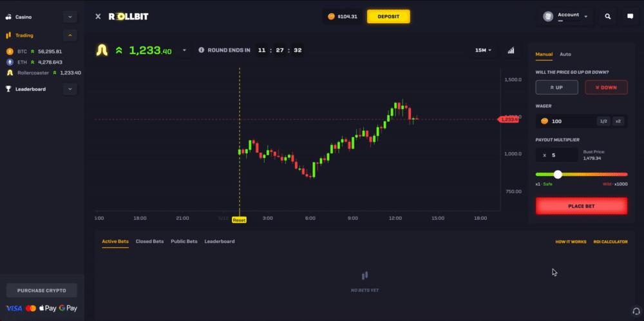This screenshot has height=321, width=644.
Task: Select the Rollercoaster sidebar icon
Action: [10, 73]
